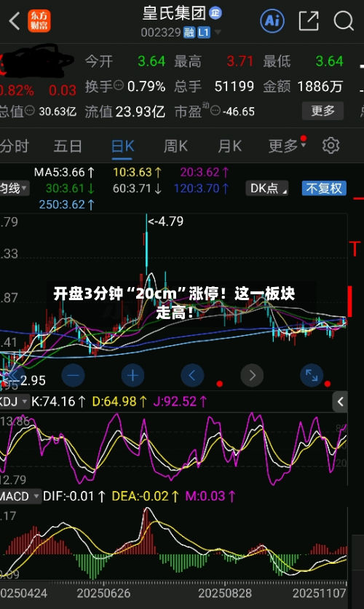Tap the share export icon
The height and width of the screenshot is (609, 364).
309,20
